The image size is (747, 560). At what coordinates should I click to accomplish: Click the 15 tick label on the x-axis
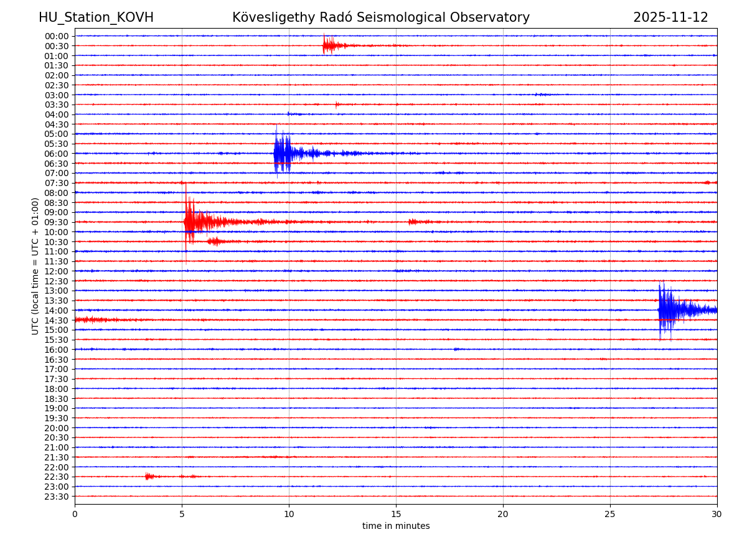[396, 514]
